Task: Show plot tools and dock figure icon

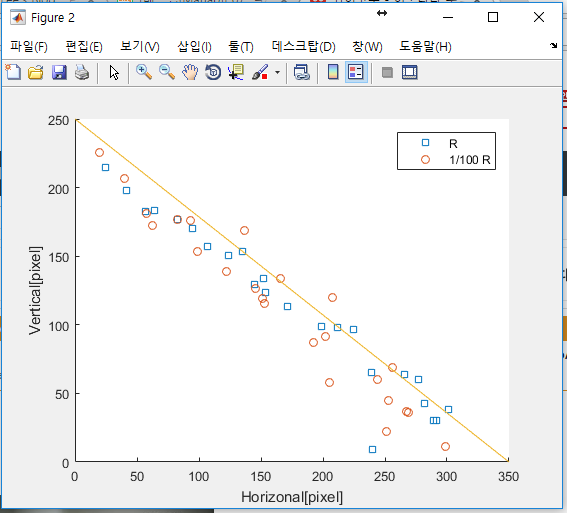Action: coord(410,72)
